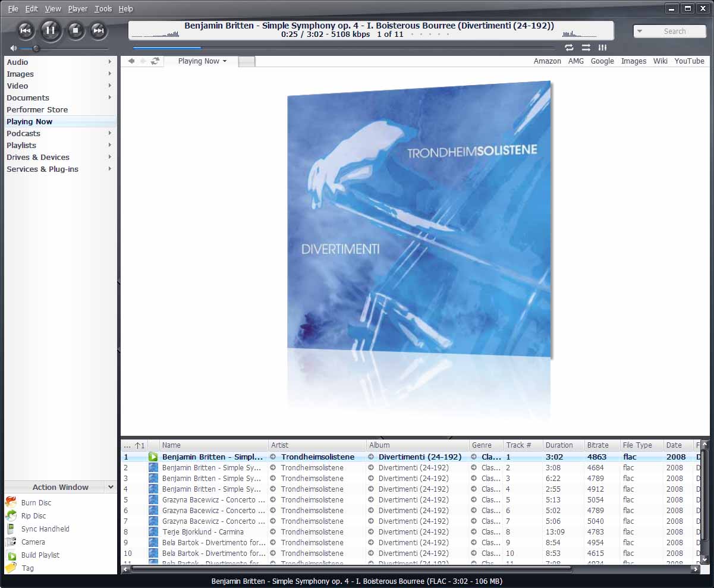Open the Images web link

(634, 61)
